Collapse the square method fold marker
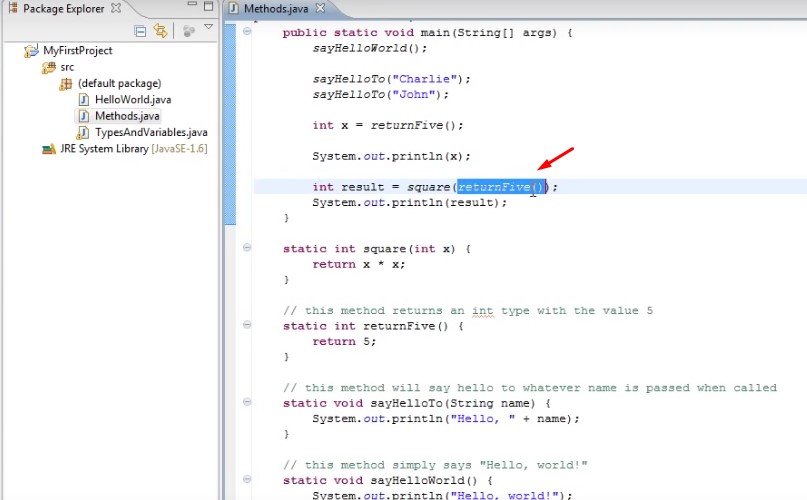This screenshot has width=807, height=500. click(x=247, y=248)
